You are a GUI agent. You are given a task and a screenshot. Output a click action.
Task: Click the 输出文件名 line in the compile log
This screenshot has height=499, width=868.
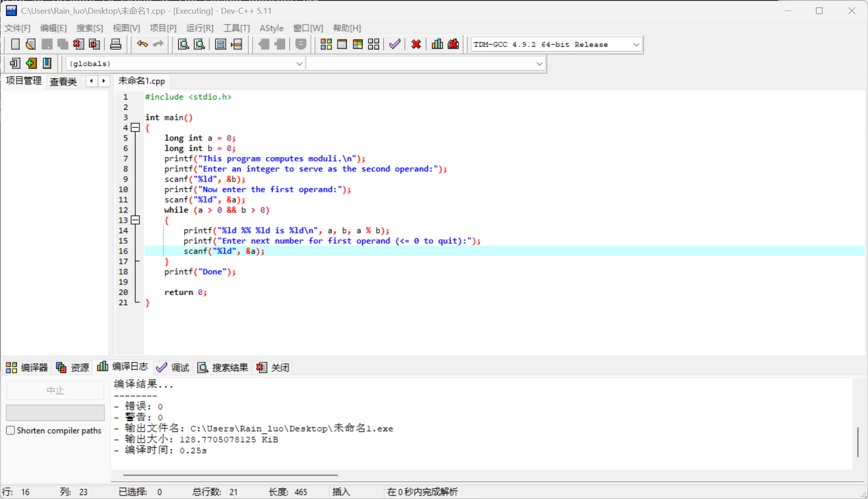pyautogui.click(x=254, y=429)
